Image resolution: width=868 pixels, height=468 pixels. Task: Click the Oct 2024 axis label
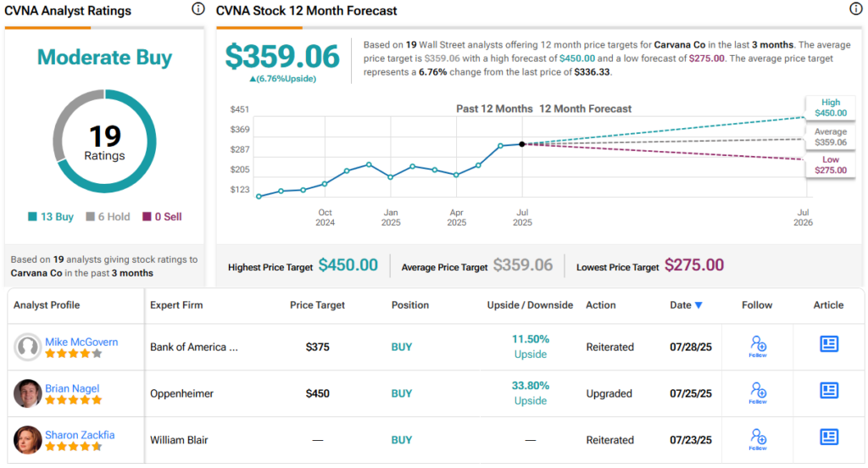pos(325,217)
